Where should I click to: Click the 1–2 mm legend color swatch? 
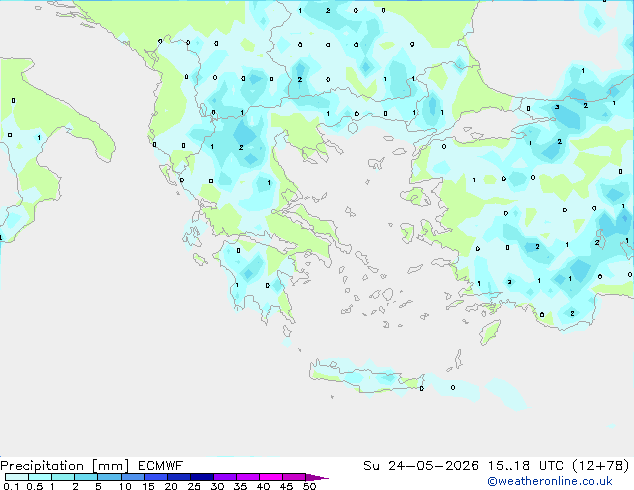(63, 477)
